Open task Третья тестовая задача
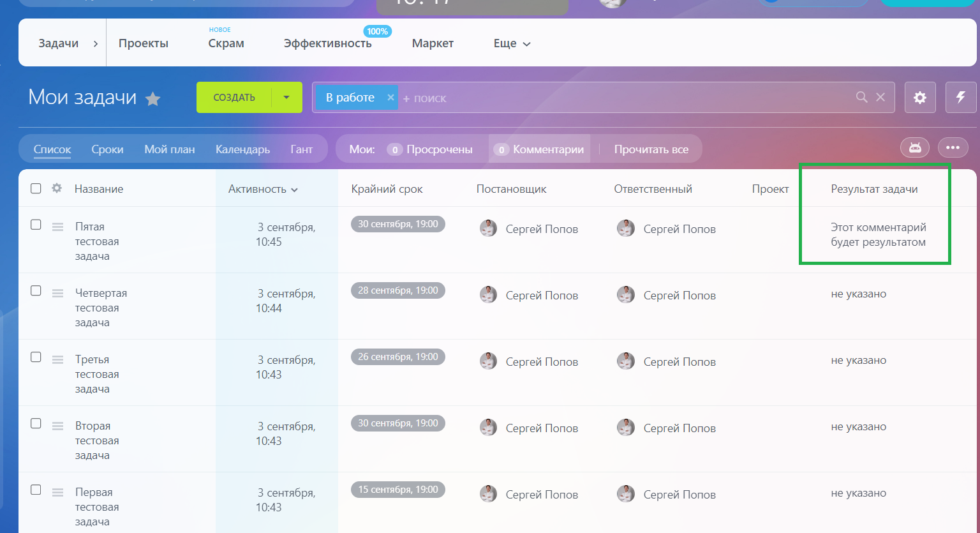Viewport: 980px width, 533px height. 97,374
